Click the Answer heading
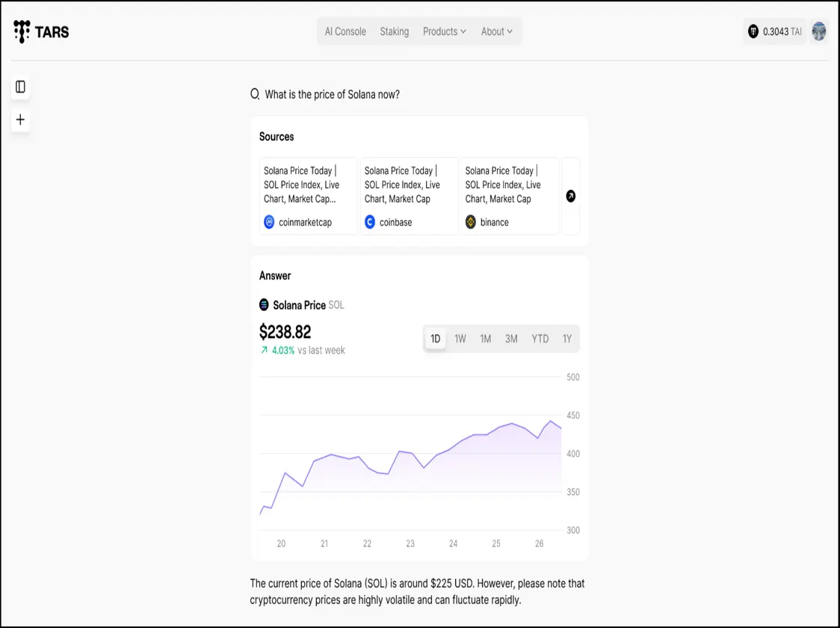 click(x=275, y=276)
